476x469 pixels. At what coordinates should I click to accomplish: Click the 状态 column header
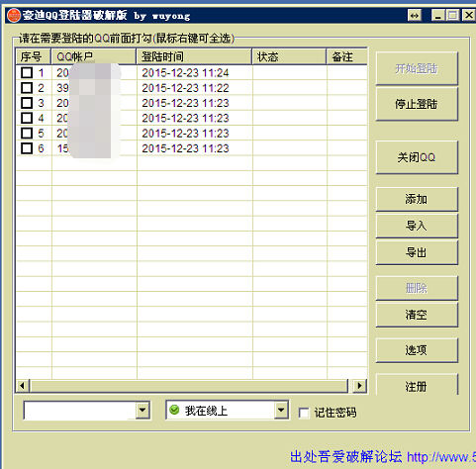click(289, 56)
